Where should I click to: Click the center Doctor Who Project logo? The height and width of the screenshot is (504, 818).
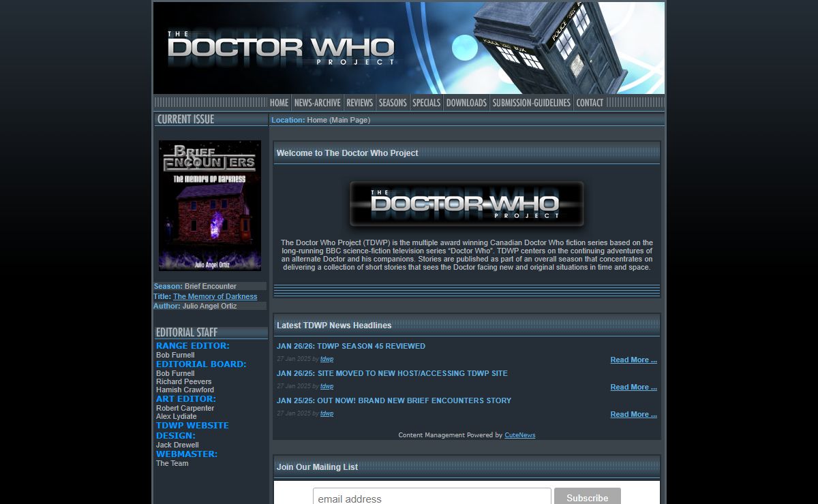pyautogui.click(x=467, y=204)
